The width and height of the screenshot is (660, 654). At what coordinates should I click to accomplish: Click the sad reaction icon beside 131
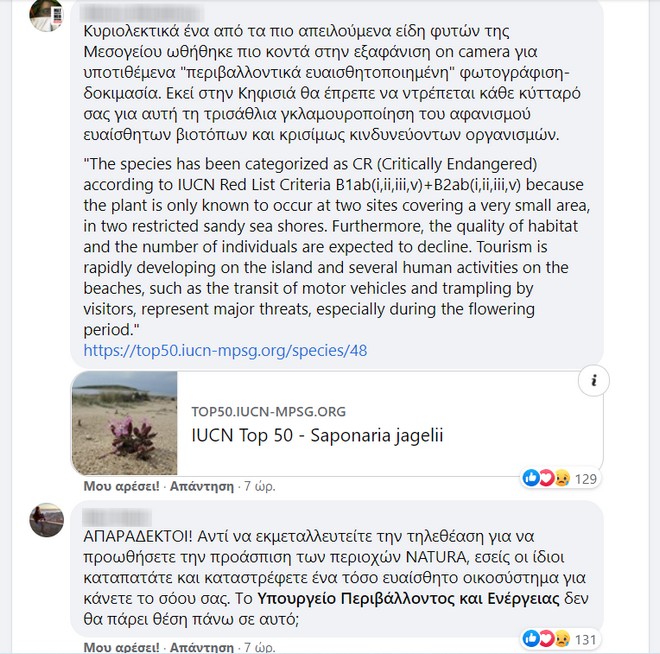[562, 639]
